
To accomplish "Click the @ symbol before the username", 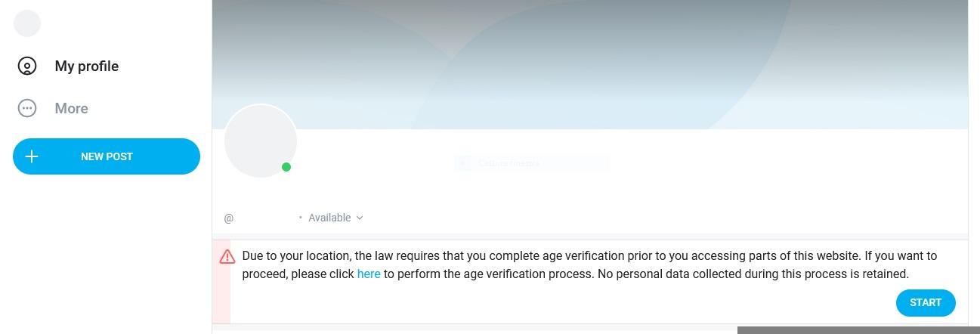I will coord(229,218).
